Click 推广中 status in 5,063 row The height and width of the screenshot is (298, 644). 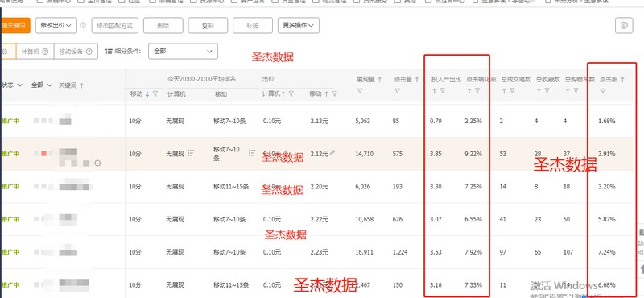click(x=10, y=121)
